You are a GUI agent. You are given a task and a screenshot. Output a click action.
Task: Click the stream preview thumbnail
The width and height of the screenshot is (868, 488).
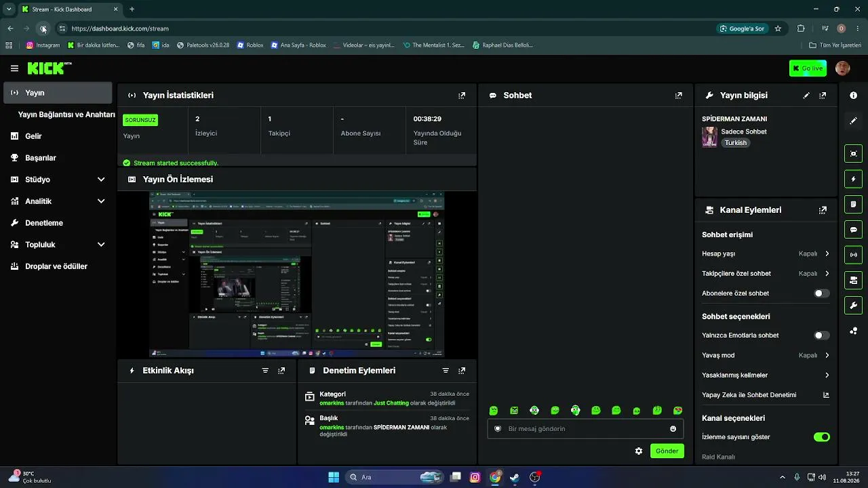coord(296,274)
